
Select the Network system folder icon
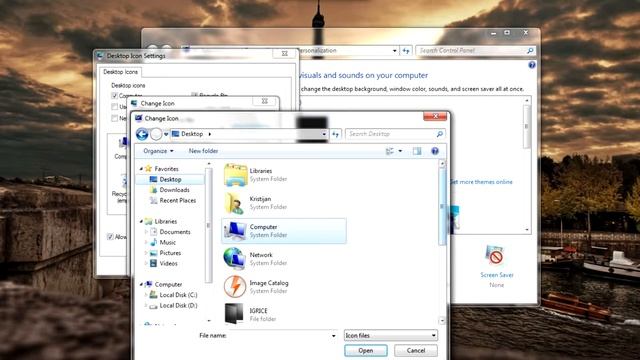pos(235,258)
